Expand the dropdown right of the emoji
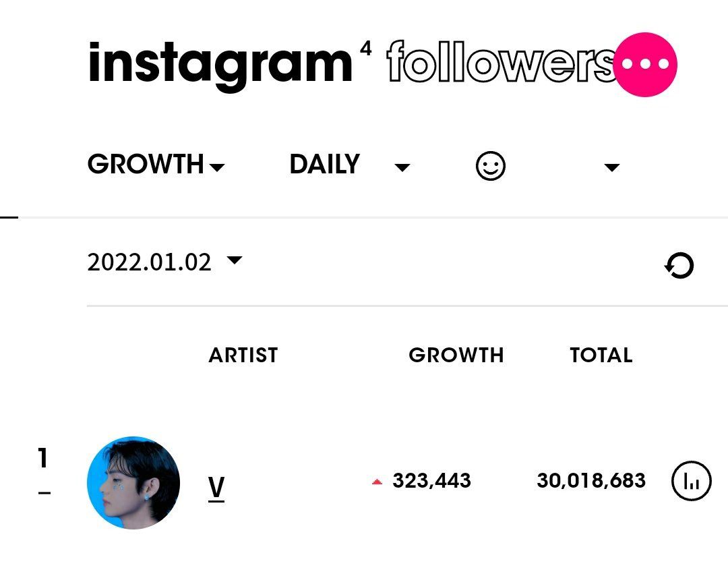 (611, 168)
